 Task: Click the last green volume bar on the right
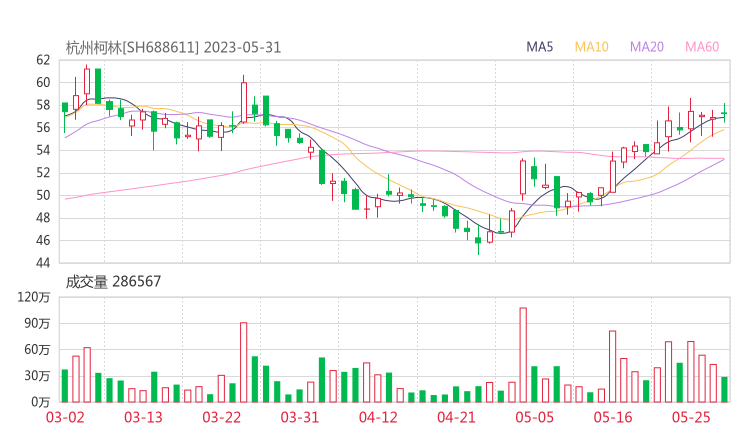pos(724,389)
